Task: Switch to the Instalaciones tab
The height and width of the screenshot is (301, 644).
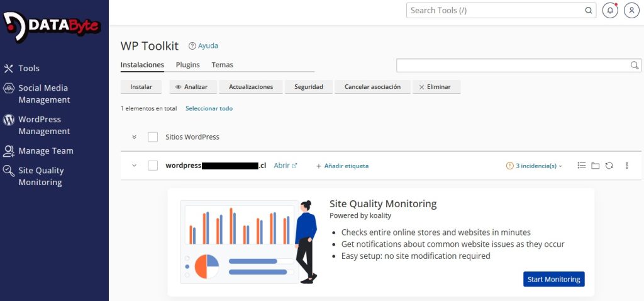Action: point(142,65)
